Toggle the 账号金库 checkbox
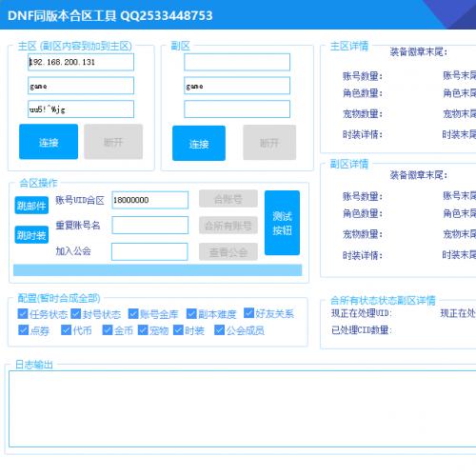This screenshot has width=476, height=476. point(133,314)
